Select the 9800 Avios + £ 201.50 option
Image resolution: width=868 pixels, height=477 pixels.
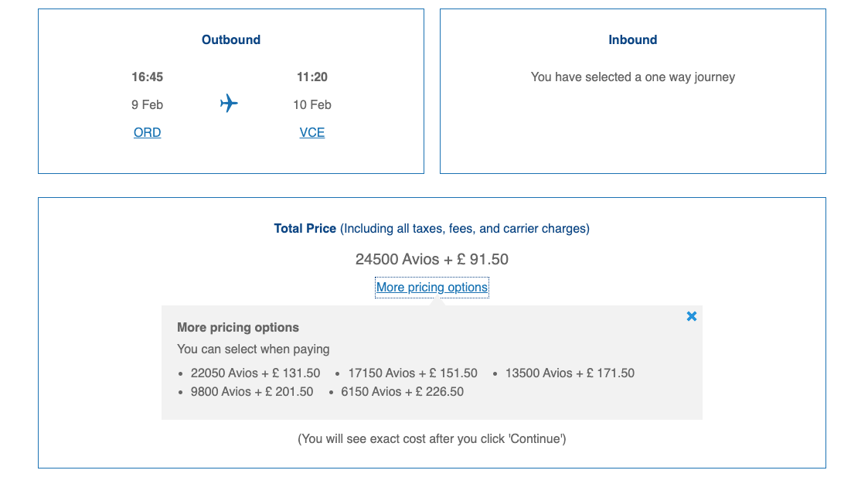[252, 391]
